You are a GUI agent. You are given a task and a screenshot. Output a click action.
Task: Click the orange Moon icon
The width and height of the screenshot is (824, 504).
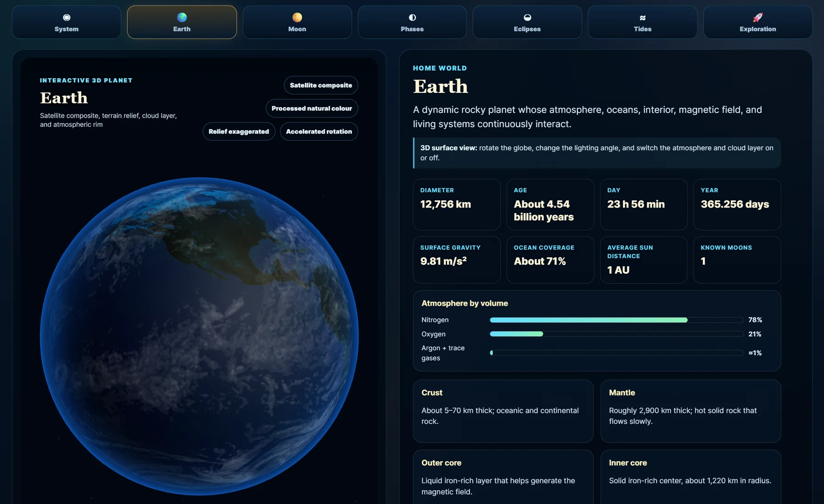(297, 17)
